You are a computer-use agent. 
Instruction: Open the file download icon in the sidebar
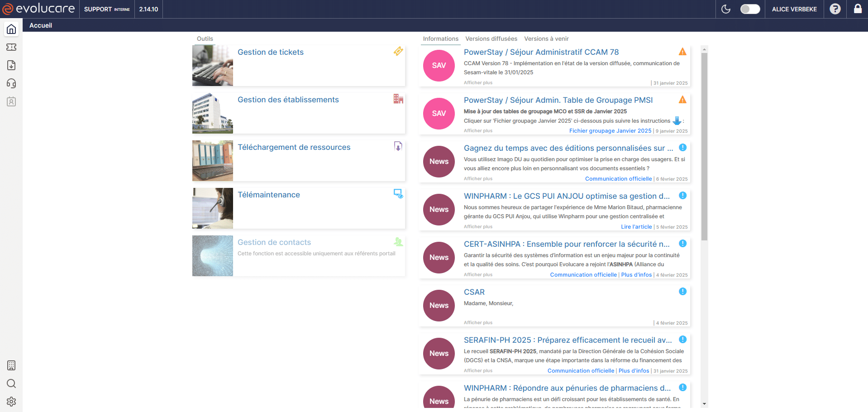11,65
